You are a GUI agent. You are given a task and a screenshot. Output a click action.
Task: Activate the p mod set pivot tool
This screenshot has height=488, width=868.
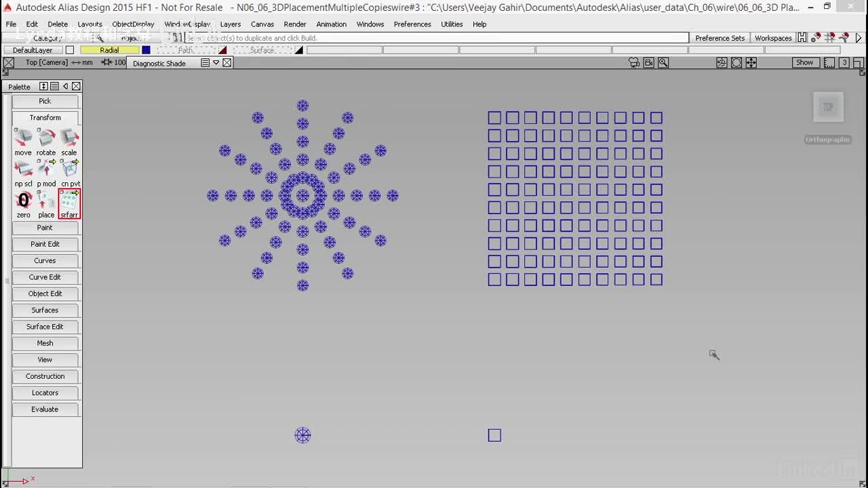46,173
